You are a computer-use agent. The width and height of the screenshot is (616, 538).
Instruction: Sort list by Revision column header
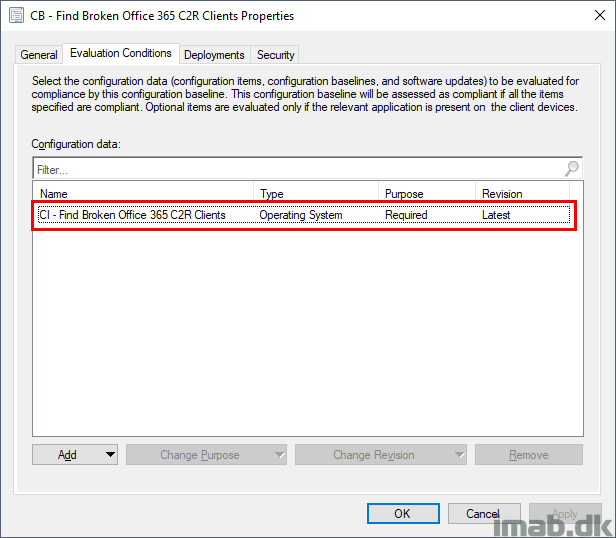click(522, 194)
